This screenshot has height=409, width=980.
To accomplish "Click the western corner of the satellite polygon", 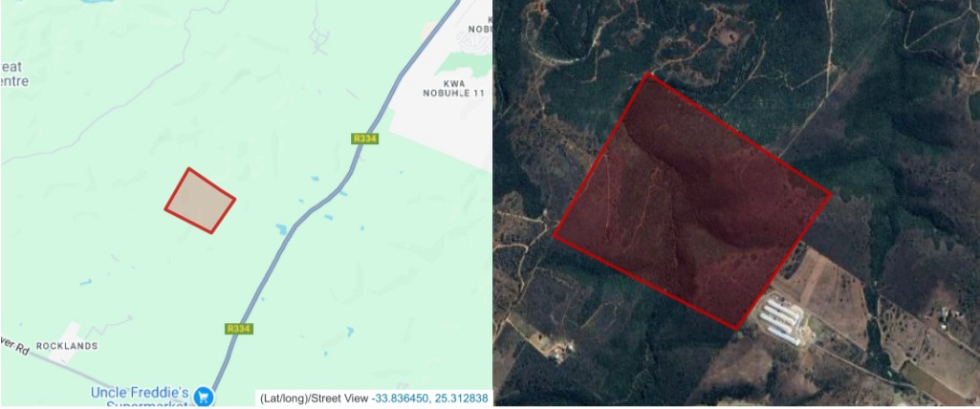I will [555, 236].
